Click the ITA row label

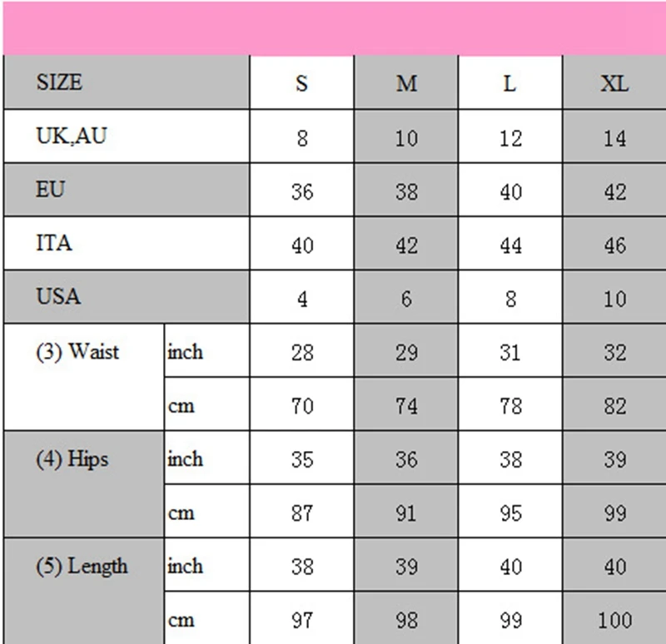[127, 243]
